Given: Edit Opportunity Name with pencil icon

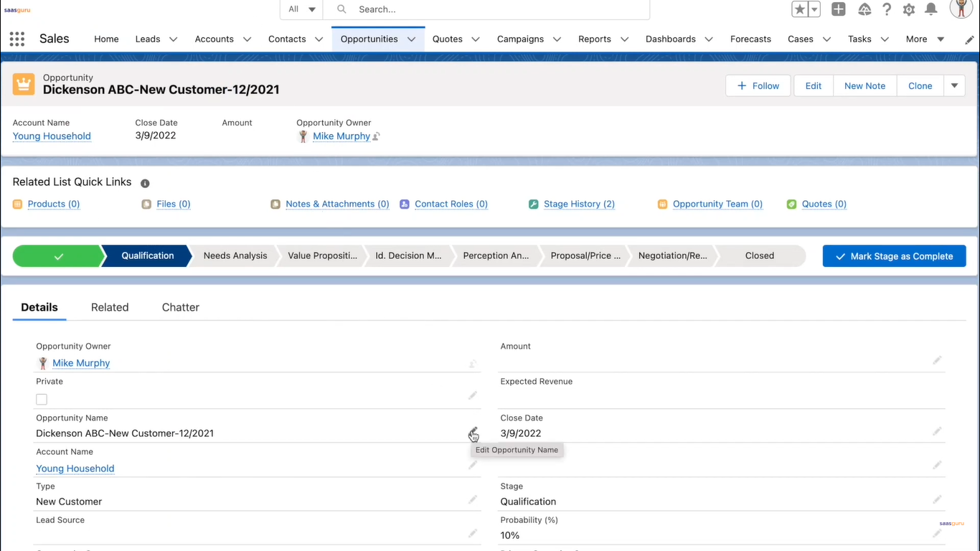Looking at the screenshot, I should 473,432.
